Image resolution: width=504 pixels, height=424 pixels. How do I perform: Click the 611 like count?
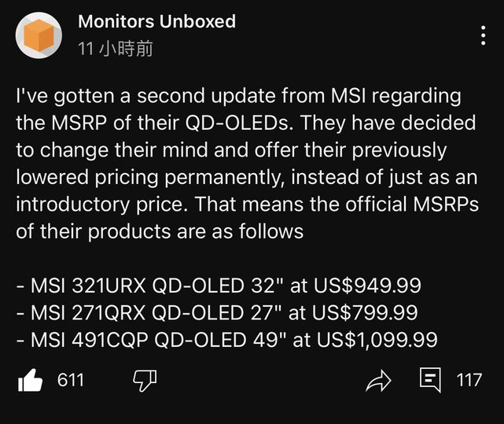click(71, 381)
